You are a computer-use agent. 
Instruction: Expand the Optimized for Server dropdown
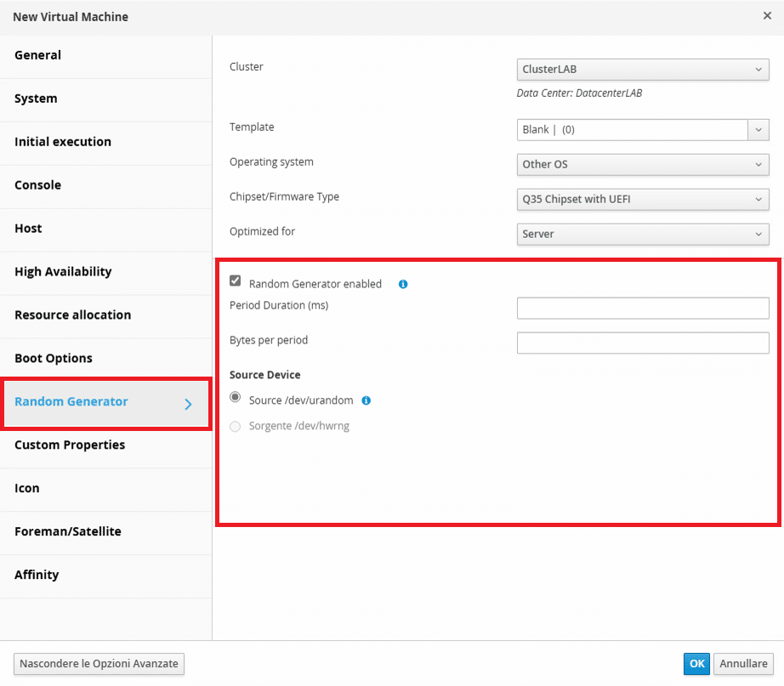coord(643,234)
